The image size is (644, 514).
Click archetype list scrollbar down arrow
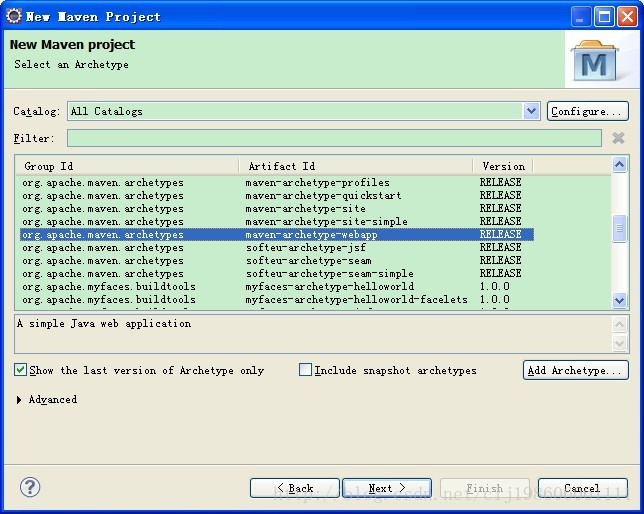(x=619, y=300)
